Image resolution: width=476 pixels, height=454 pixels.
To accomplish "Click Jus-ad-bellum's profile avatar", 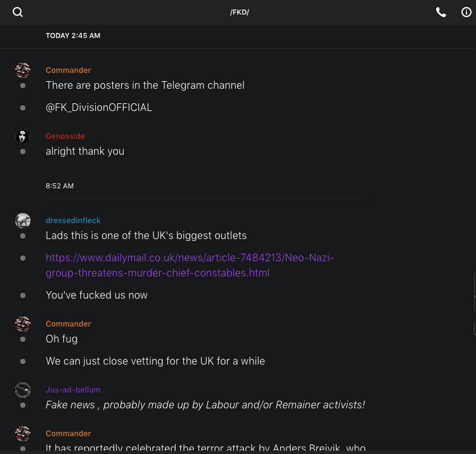I will (x=23, y=390).
